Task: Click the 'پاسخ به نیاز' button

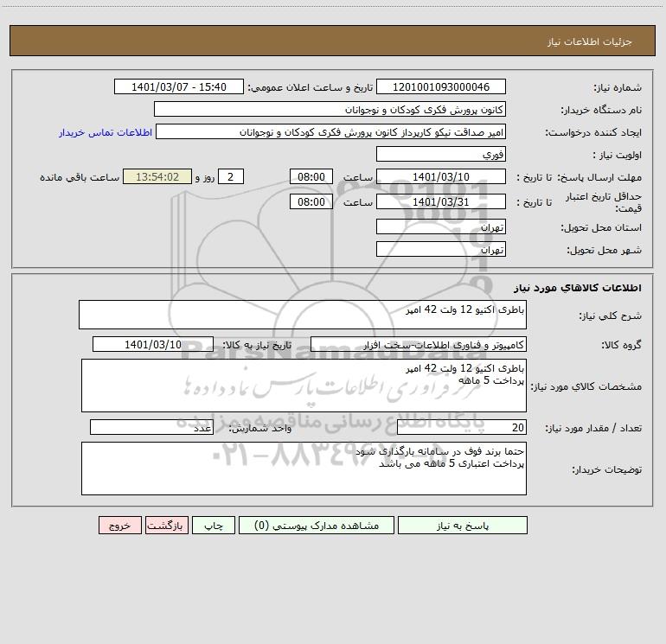Action: (x=462, y=525)
